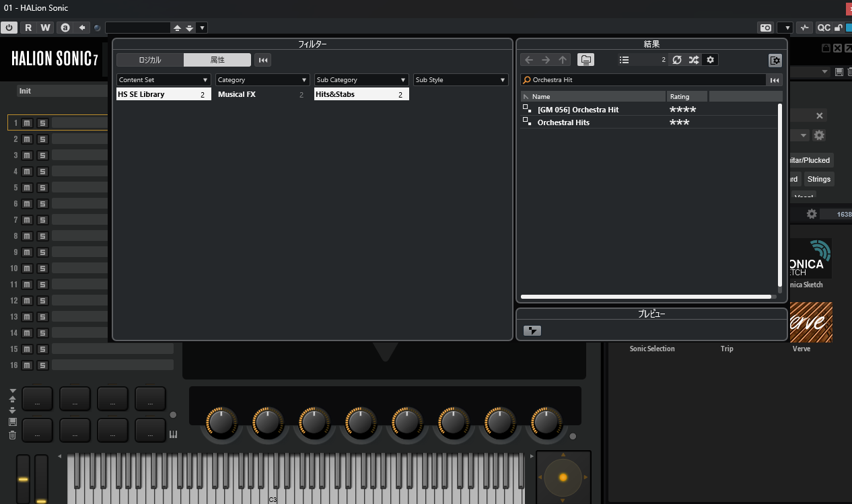The width and height of the screenshot is (852, 504).
Task: Solo slot 3
Action: [x=42, y=155]
